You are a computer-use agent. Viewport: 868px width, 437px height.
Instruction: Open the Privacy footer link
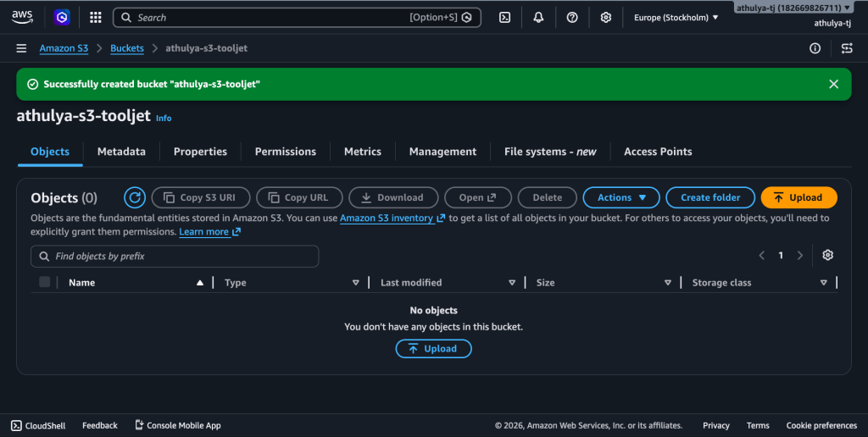[715, 425]
